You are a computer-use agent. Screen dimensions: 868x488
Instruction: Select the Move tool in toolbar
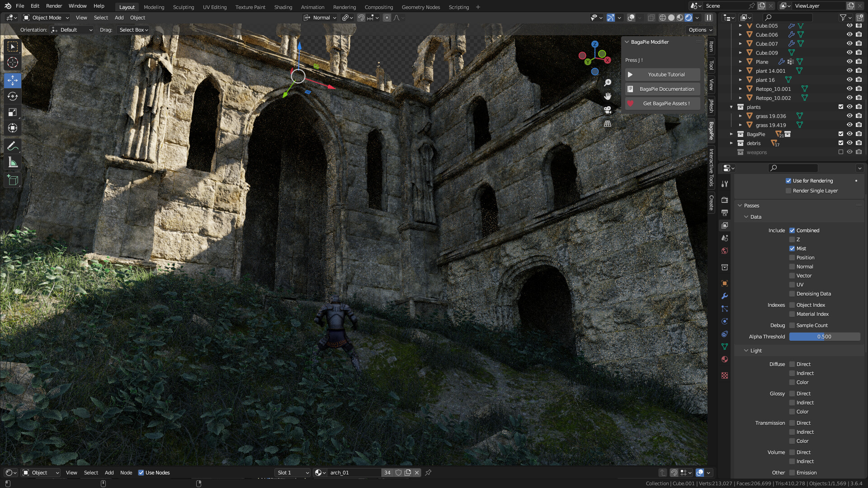[13, 80]
